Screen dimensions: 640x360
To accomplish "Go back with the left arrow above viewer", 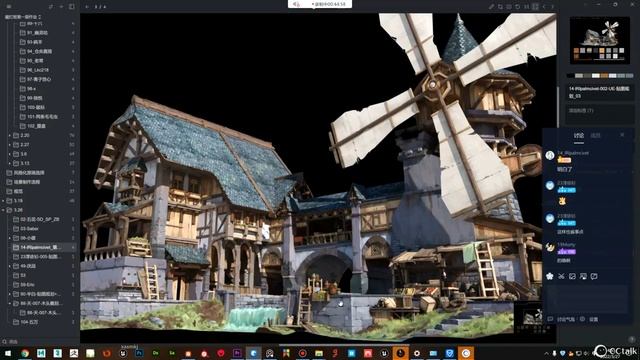I will pyautogui.click(x=87, y=7).
